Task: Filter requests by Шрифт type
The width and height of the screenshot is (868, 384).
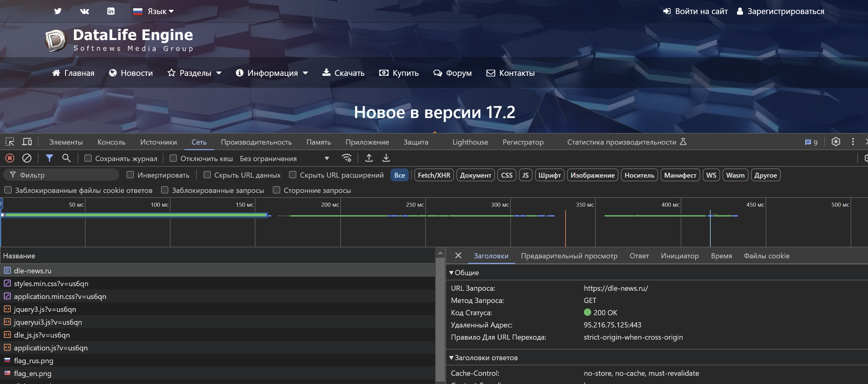Action: click(549, 175)
